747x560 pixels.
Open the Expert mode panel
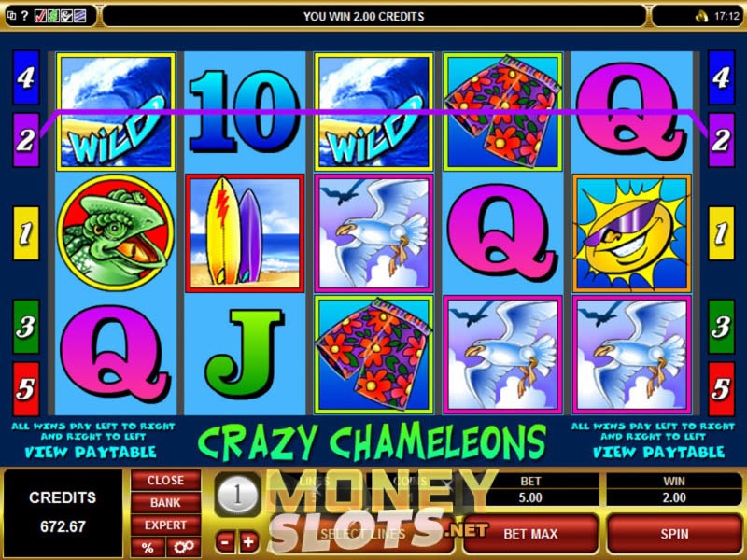click(x=165, y=525)
